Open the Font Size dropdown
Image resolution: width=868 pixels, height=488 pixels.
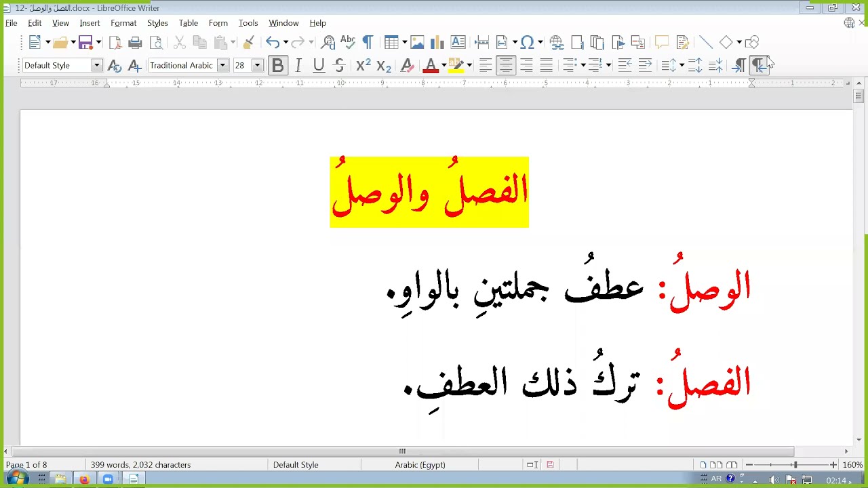257,66
